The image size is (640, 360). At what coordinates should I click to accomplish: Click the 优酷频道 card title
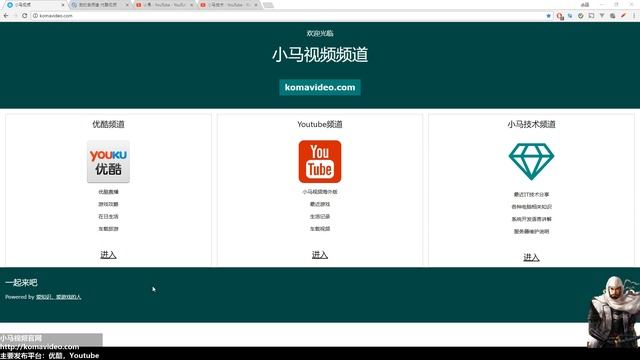[108, 124]
